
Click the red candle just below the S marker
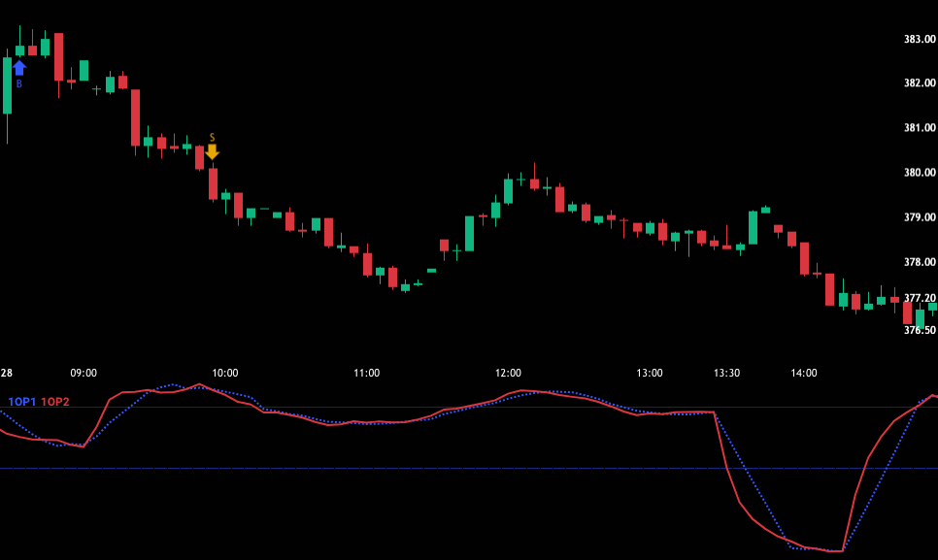tap(213, 183)
